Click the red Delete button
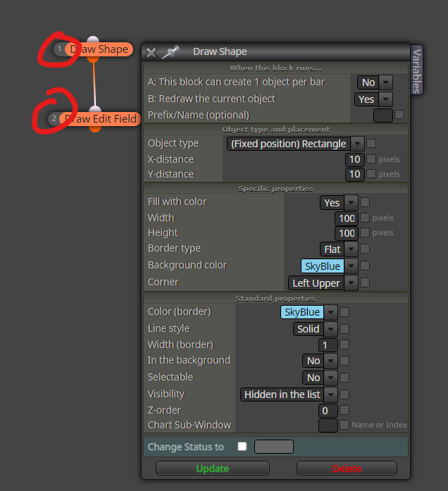The width and height of the screenshot is (448, 491). pyautogui.click(x=347, y=468)
